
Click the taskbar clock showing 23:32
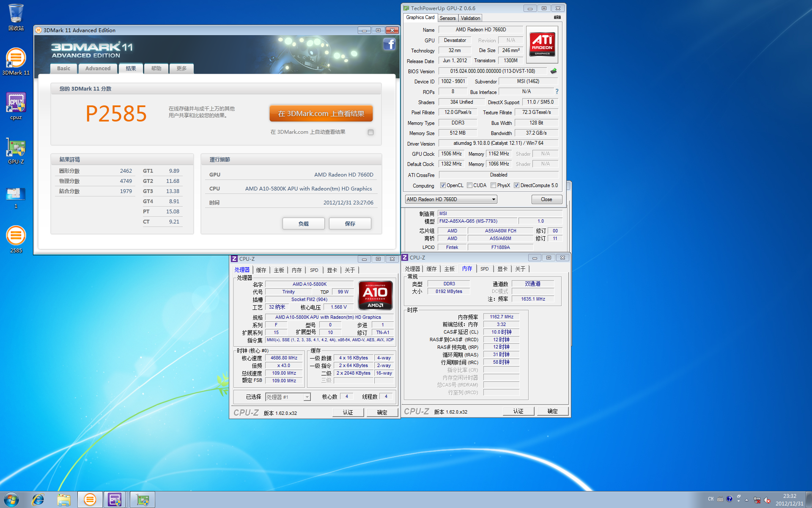click(789, 500)
